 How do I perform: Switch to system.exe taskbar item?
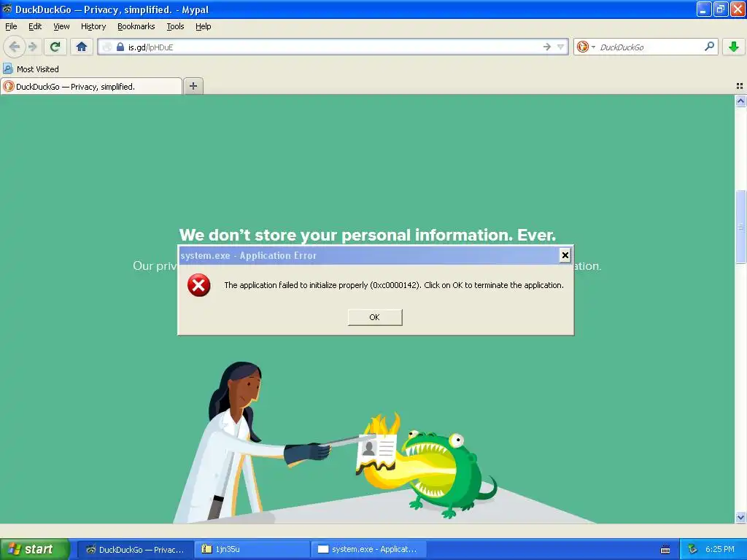368,549
